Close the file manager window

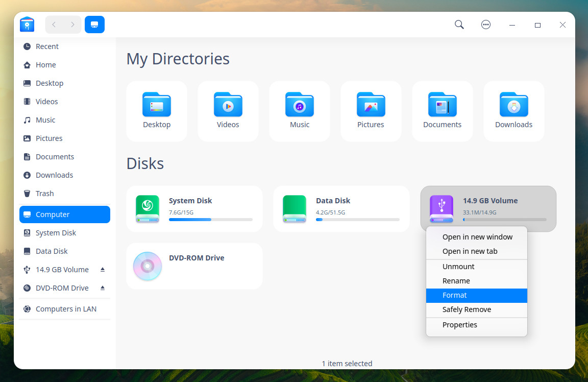pyautogui.click(x=562, y=25)
